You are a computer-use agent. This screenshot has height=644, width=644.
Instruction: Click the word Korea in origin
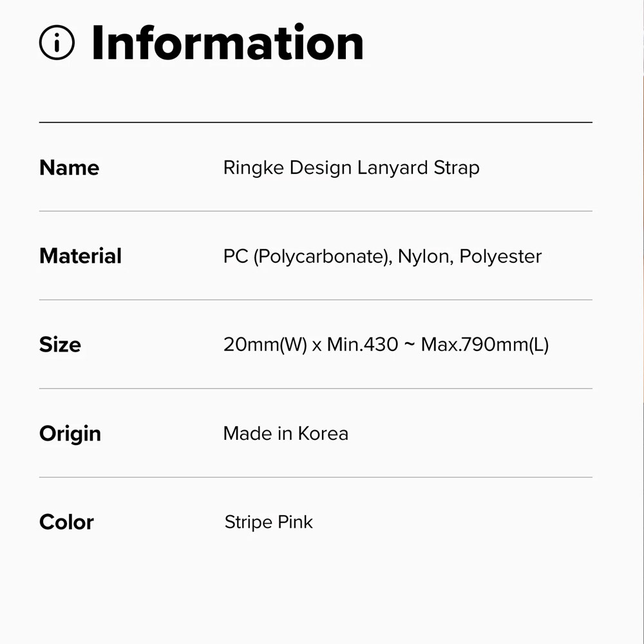point(323,433)
